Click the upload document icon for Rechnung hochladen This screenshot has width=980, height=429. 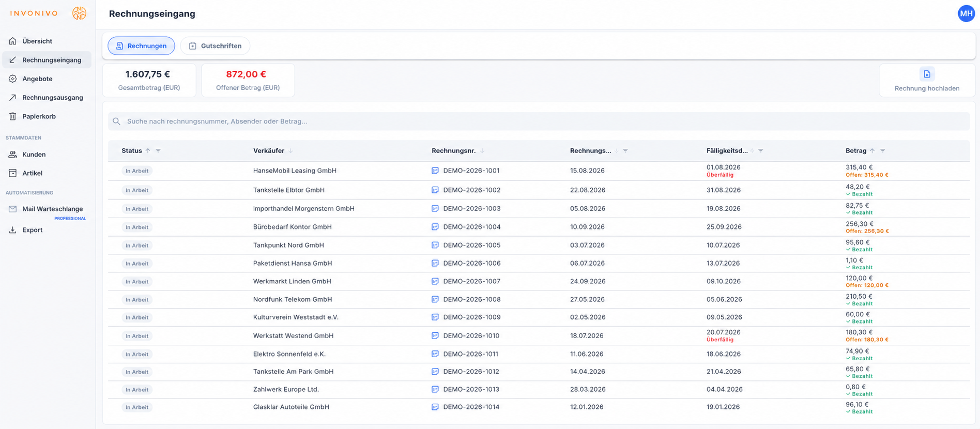click(x=927, y=74)
